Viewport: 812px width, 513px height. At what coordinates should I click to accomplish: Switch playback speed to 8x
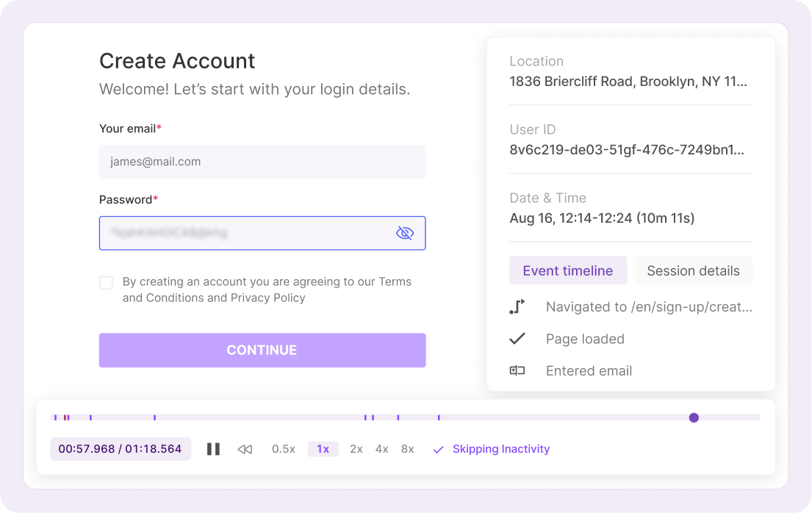[x=407, y=449]
